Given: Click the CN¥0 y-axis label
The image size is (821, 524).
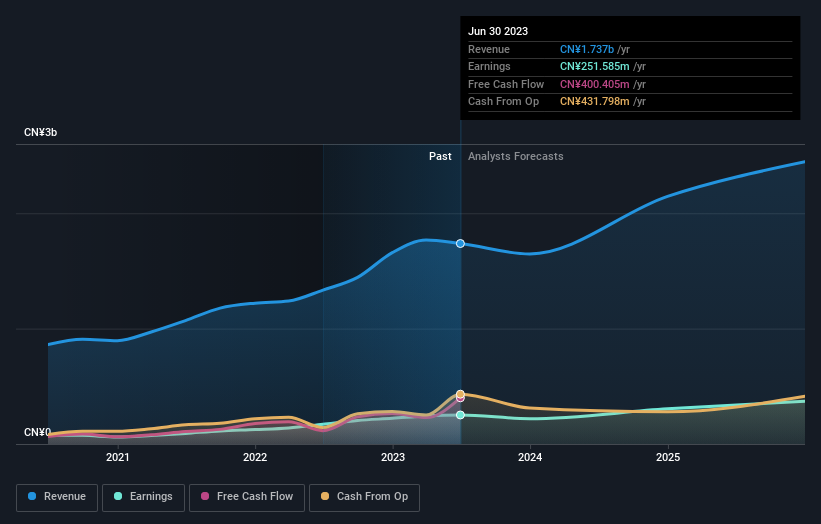Looking at the screenshot, I should pos(37,432).
